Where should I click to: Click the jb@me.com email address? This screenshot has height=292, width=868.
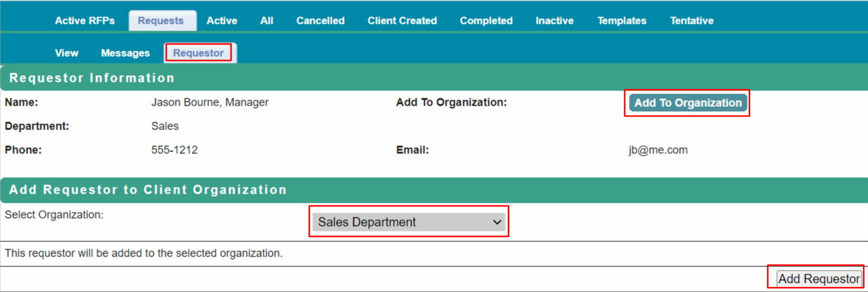(658, 150)
